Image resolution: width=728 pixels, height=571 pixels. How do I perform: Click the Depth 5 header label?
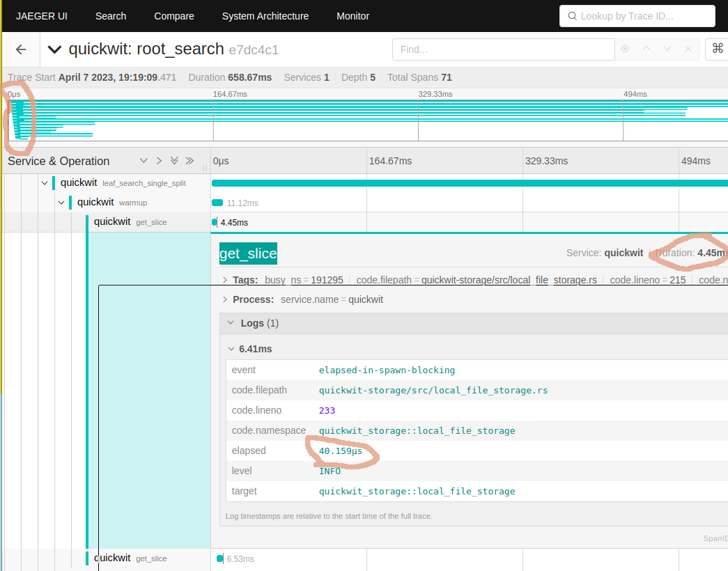coord(358,77)
